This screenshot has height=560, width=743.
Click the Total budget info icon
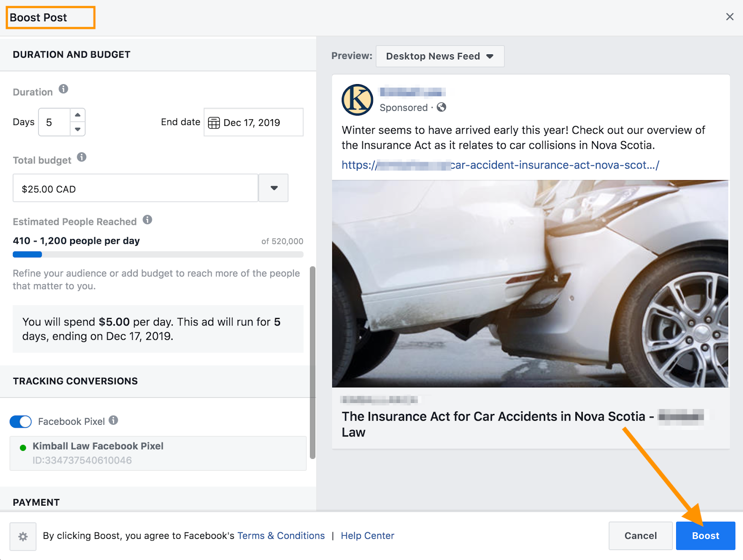pyautogui.click(x=82, y=157)
